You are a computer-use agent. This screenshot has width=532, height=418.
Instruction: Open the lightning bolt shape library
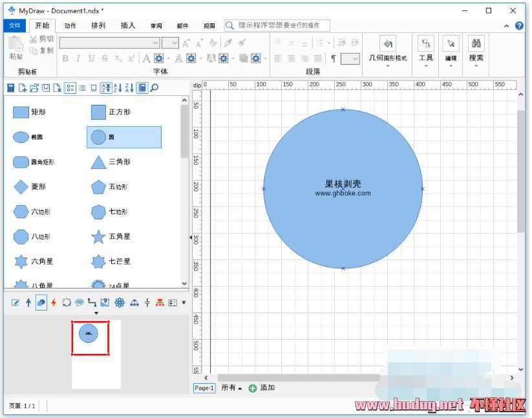coord(54,302)
